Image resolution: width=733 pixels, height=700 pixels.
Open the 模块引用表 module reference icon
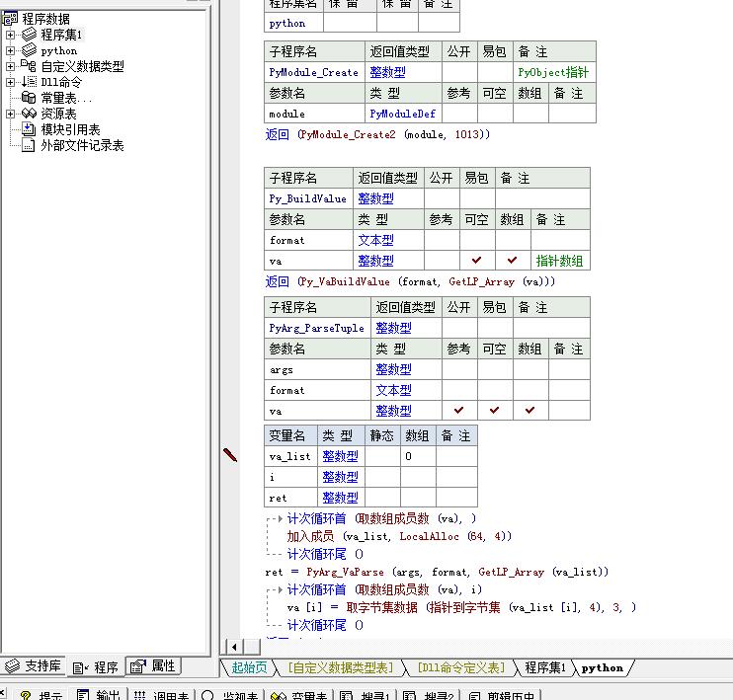[x=29, y=129]
